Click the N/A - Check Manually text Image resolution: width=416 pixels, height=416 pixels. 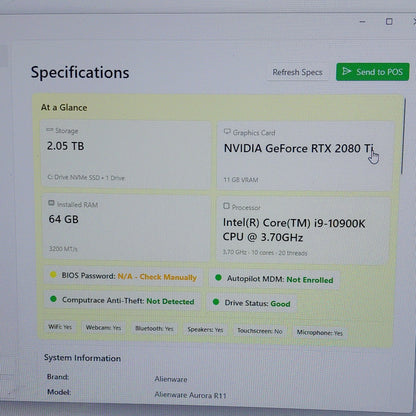coord(157,277)
